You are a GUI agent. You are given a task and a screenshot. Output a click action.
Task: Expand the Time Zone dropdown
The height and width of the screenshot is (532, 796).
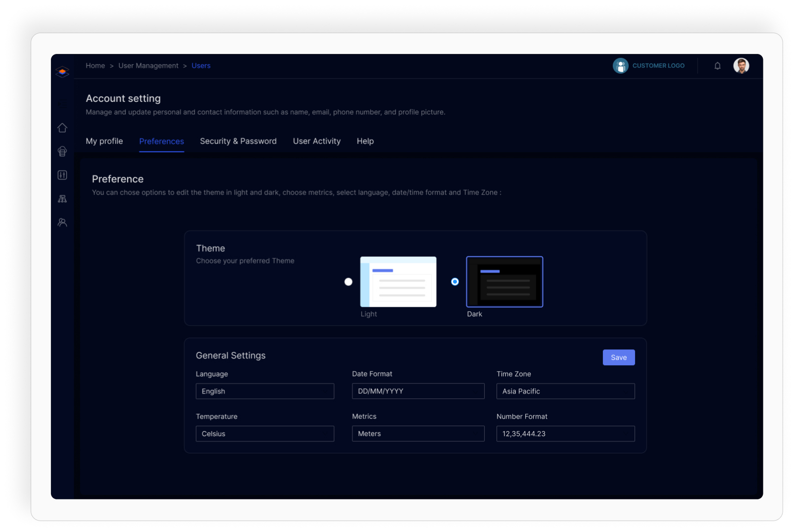pyautogui.click(x=565, y=391)
